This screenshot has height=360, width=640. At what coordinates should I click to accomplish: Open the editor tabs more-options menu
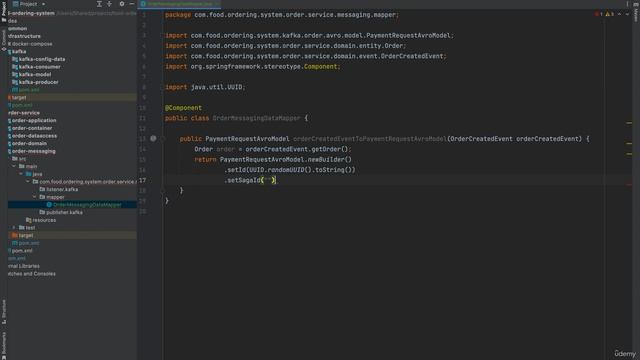[627, 4]
